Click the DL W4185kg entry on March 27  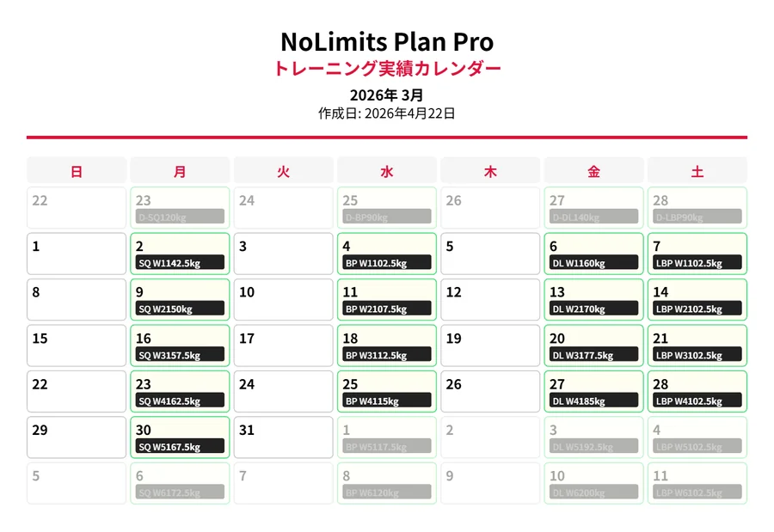click(x=593, y=401)
